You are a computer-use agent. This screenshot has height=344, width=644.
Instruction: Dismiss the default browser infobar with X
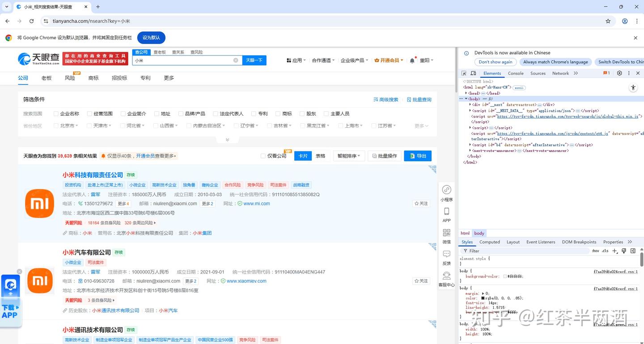tap(636, 38)
